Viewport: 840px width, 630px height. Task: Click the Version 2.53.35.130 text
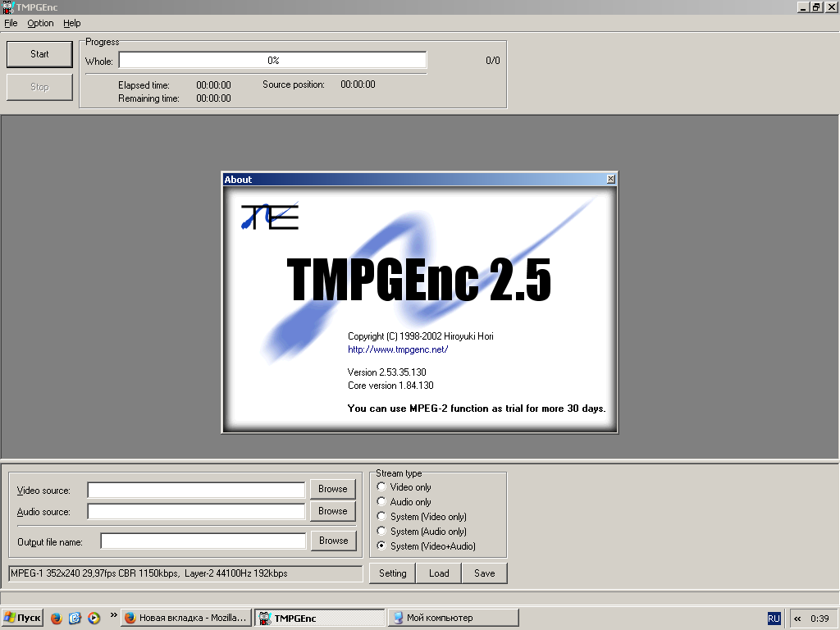[387, 372]
